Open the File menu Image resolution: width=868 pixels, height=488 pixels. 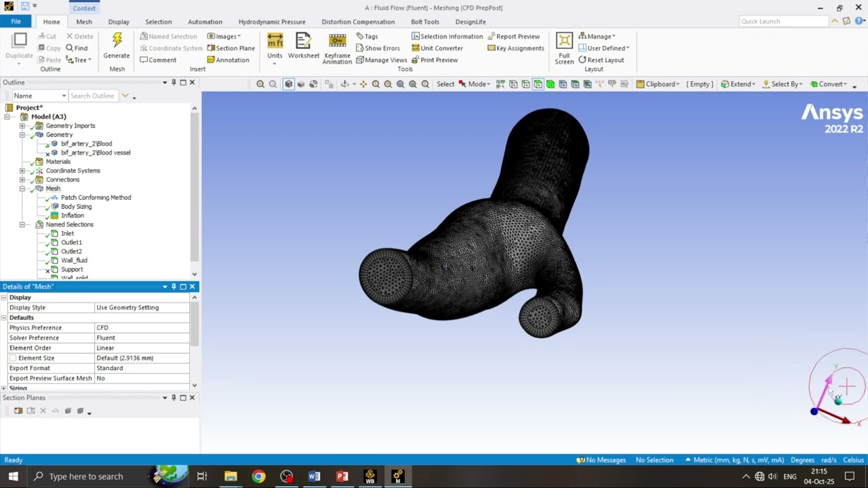(16, 22)
